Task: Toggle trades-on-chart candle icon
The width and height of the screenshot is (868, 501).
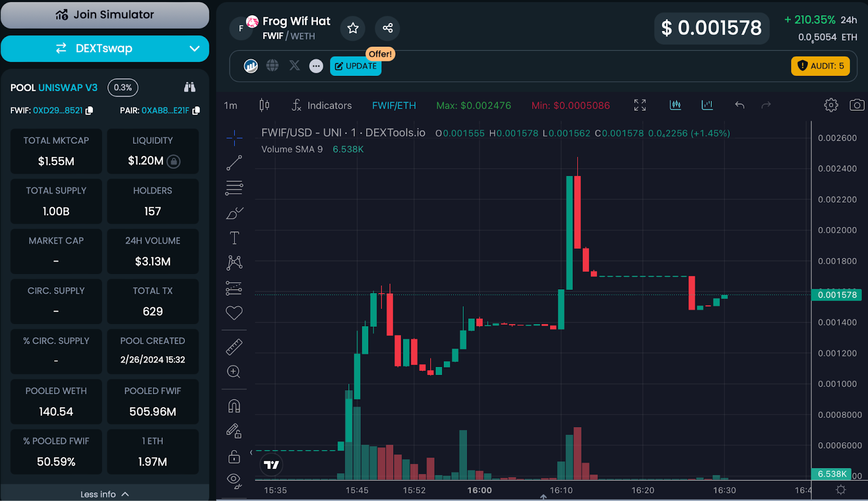Action: click(x=675, y=105)
